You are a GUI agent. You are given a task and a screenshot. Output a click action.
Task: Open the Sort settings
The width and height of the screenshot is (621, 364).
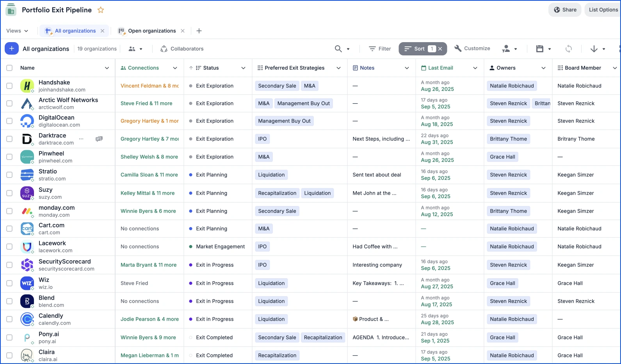[418, 49]
